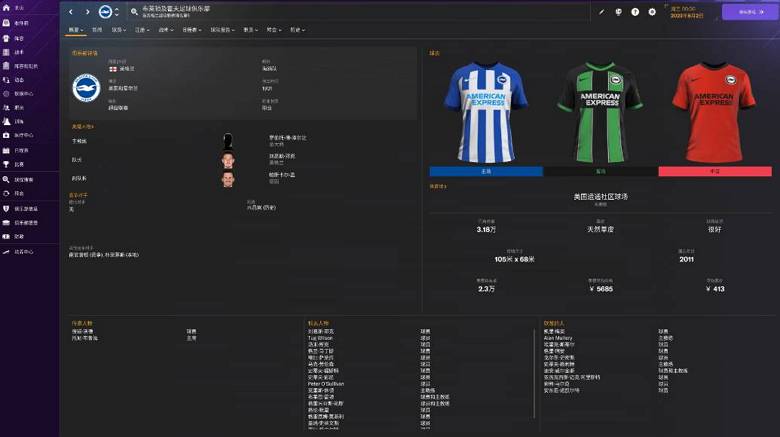Open Competitions via the trophy icon
This screenshot has height=437, width=780.
point(6,164)
